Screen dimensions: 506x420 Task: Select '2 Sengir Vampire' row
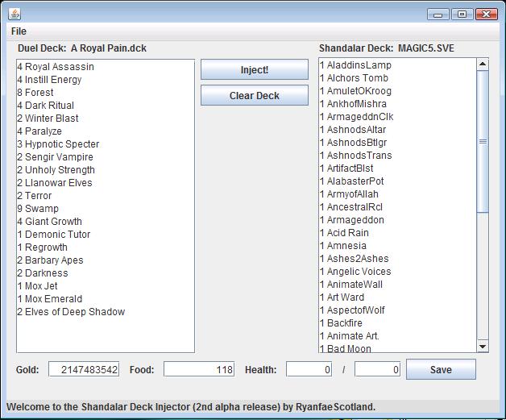(x=106, y=157)
